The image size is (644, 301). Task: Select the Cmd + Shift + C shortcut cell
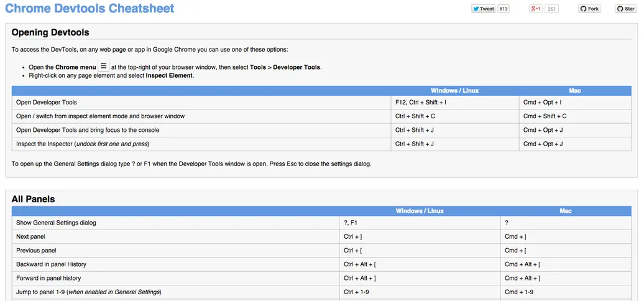[x=545, y=116]
